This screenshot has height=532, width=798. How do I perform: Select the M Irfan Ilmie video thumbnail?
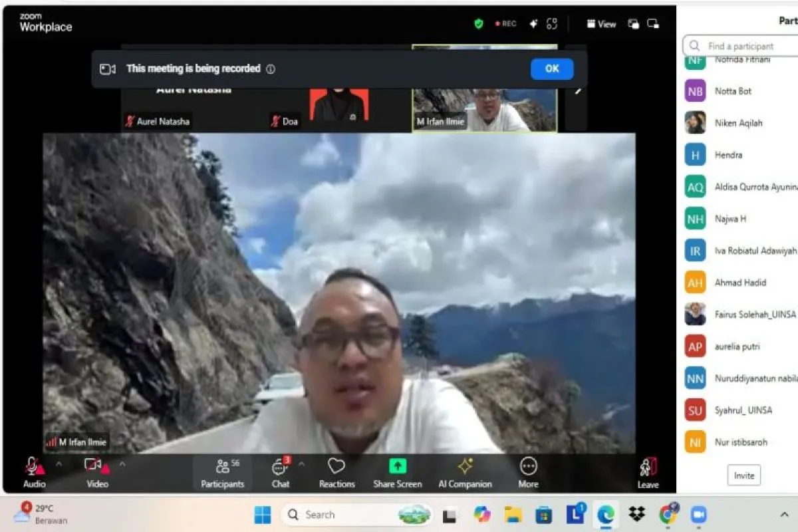point(484,88)
